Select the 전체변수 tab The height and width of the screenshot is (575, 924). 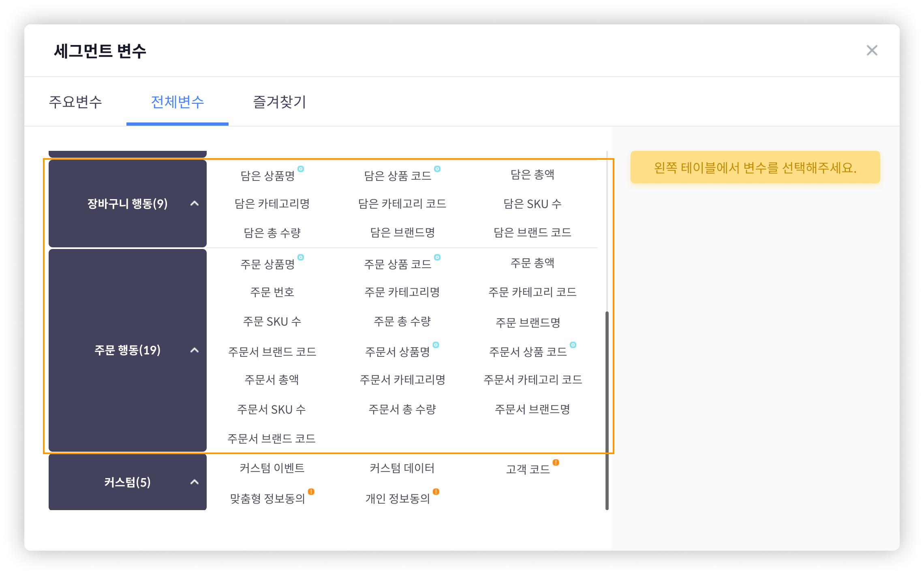pos(178,102)
